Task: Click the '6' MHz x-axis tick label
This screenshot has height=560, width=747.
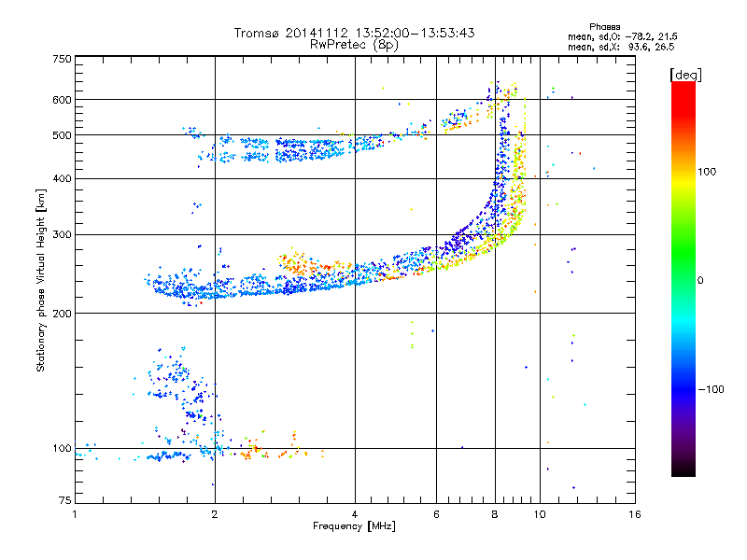Action: coord(436,514)
